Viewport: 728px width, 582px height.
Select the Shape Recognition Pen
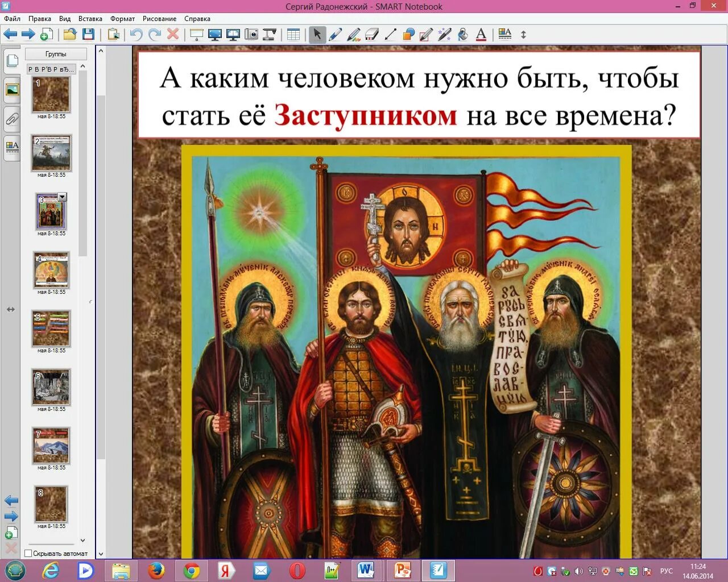426,35
